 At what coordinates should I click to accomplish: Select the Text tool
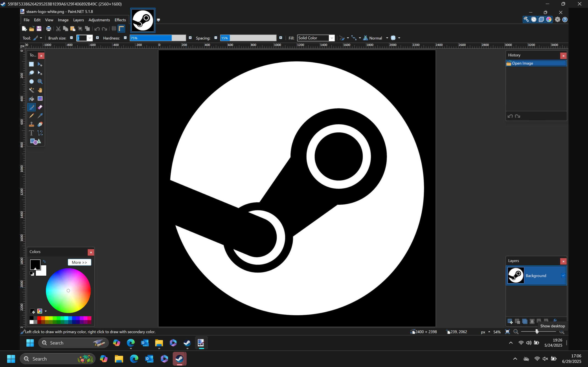pos(31,133)
